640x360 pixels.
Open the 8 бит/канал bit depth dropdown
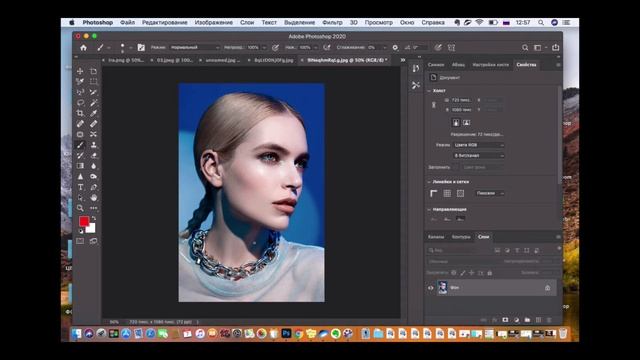point(478,156)
